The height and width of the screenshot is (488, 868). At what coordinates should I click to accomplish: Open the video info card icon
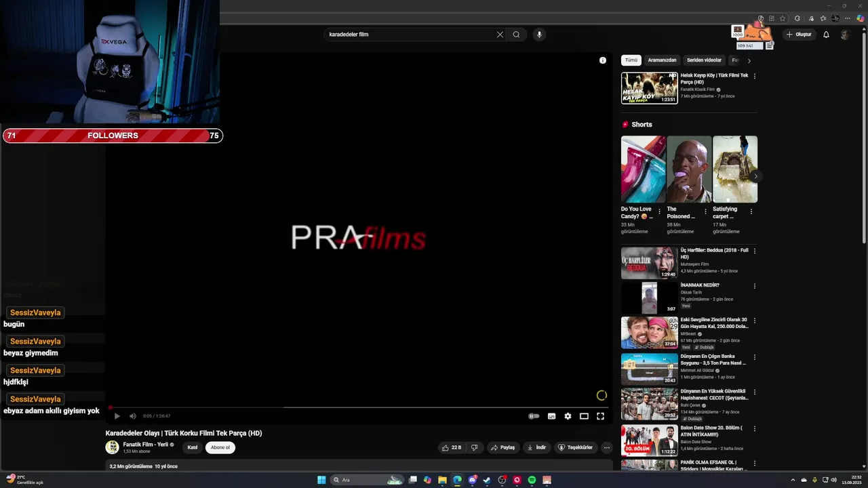603,60
